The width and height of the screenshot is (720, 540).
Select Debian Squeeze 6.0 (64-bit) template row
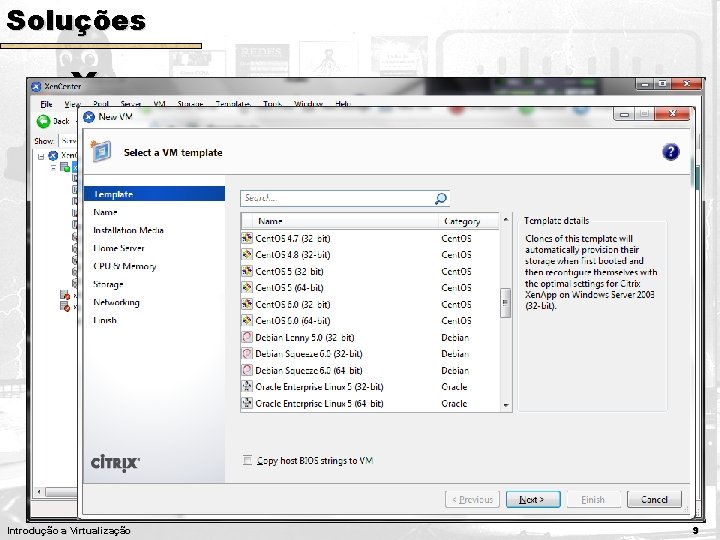[x=370, y=370]
